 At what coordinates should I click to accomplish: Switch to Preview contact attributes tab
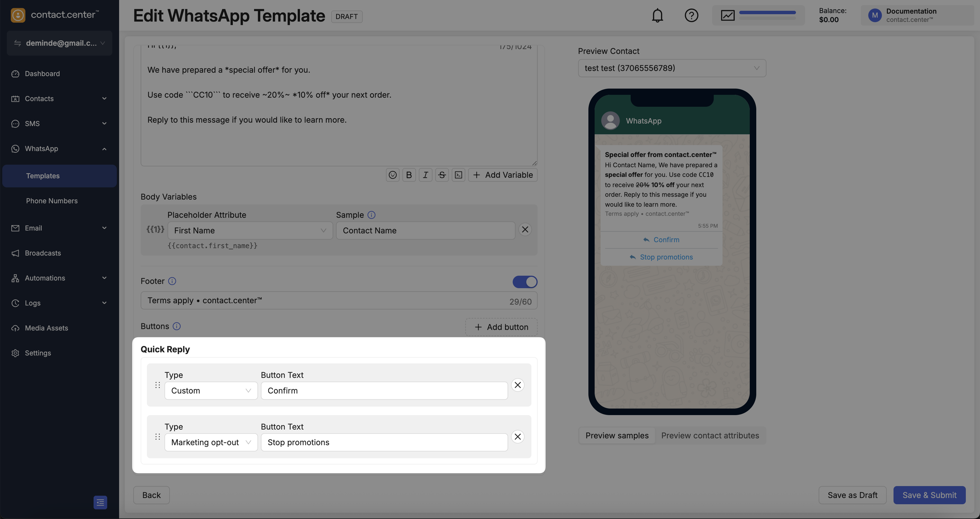click(x=710, y=436)
